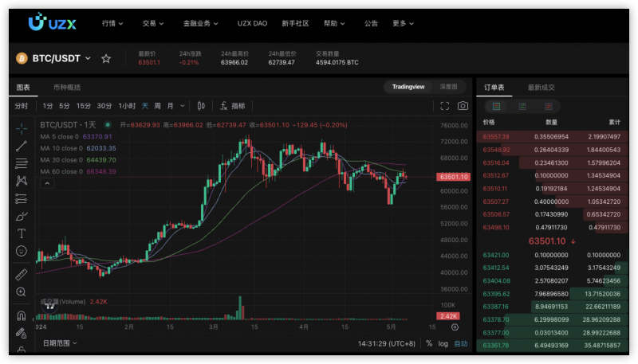Select the forecast and measurement tool
The width and height of the screenshot is (638, 364).
(22, 198)
